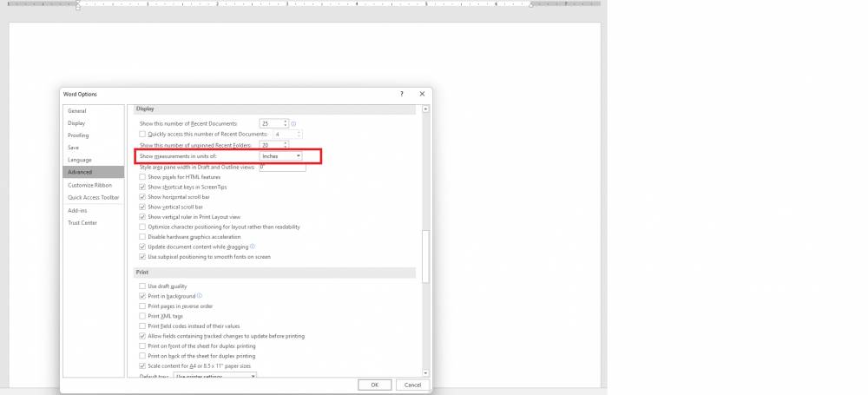The width and height of the screenshot is (868, 395).
Task: Adjust the unpinned Recent Folders spinner arrows
Action: 286,145
